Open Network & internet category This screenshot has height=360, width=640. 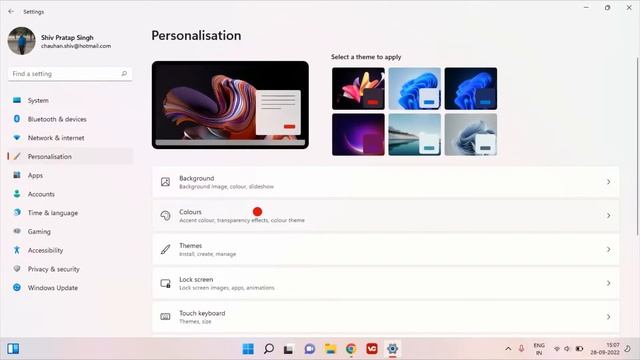(70, 138)
